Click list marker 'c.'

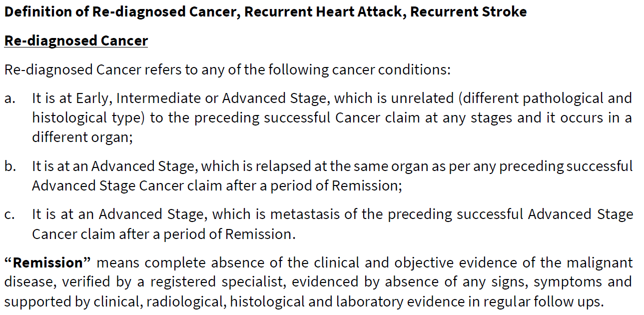tap(10, 215)
